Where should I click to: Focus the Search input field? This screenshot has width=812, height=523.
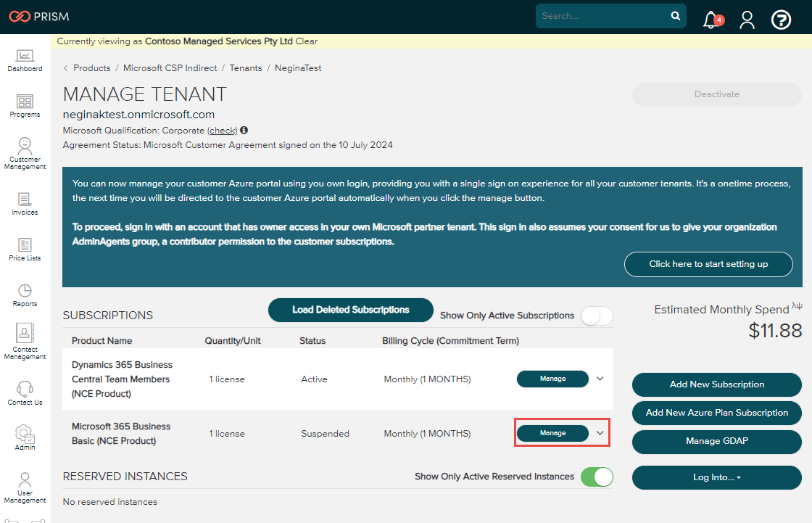pos(603,16)
